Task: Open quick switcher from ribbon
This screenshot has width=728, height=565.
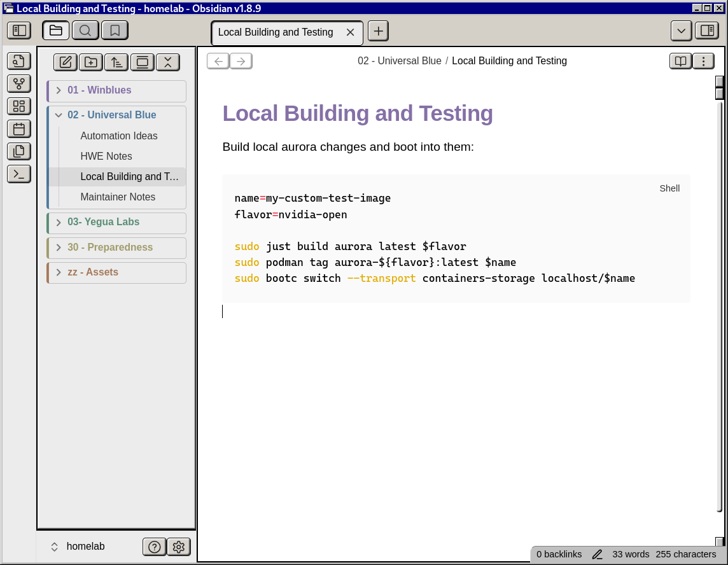Action: pos(19,61)
